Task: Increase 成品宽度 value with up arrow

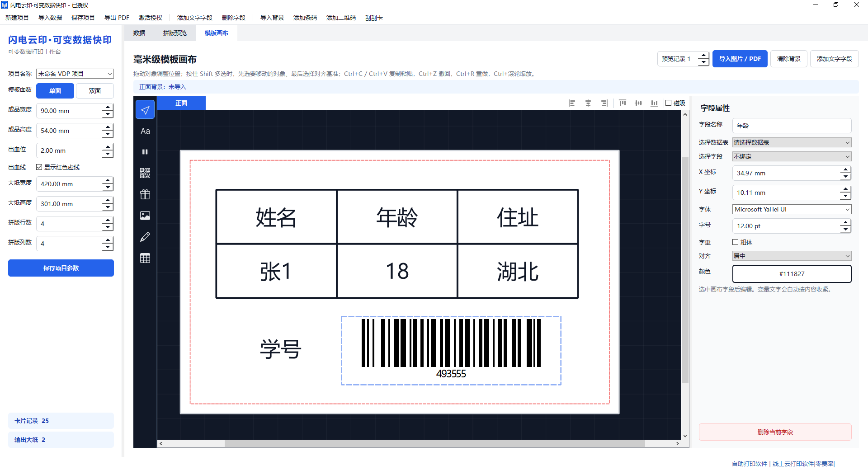Action: pyautogui.click(x=108, y=107)
